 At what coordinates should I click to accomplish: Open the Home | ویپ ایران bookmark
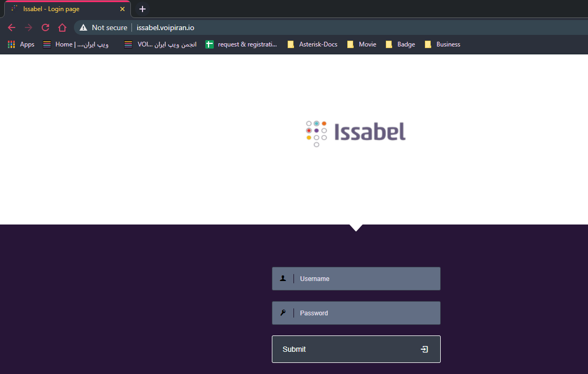click(76, 44)
